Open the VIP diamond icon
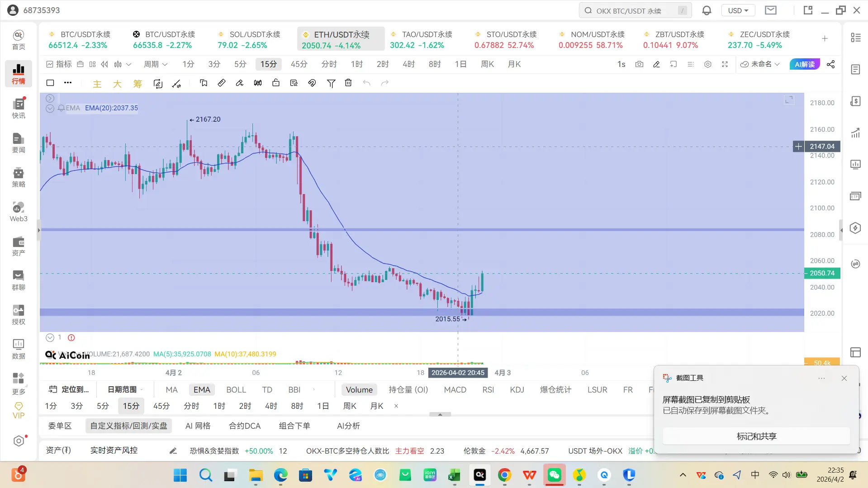Screen dimensions: 868x488 point(19,411)
